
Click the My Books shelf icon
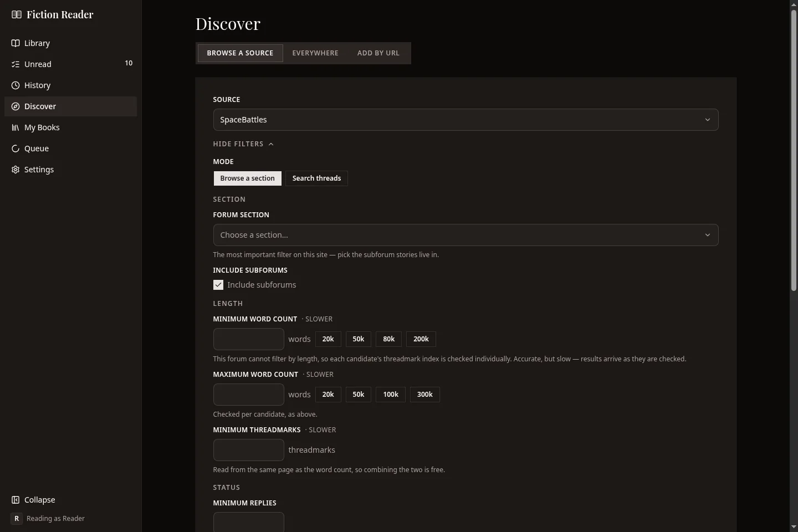tap(16, 127)
